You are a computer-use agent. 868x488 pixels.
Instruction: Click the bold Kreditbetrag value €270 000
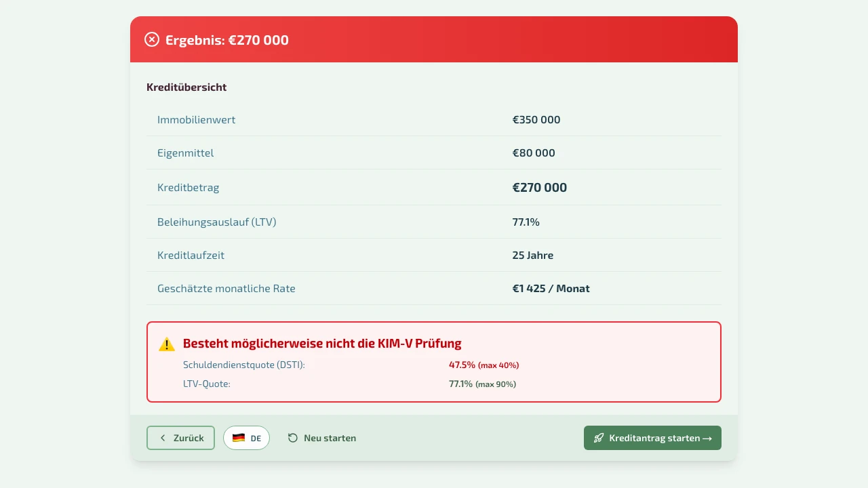(540, 188)
